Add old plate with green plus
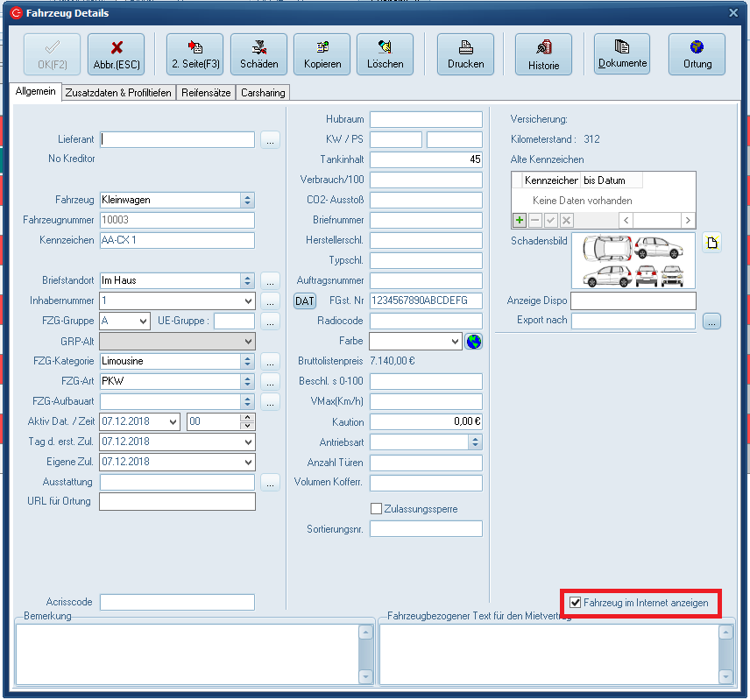The height and width of the screenshot is (700, 750). pos(520,221)
